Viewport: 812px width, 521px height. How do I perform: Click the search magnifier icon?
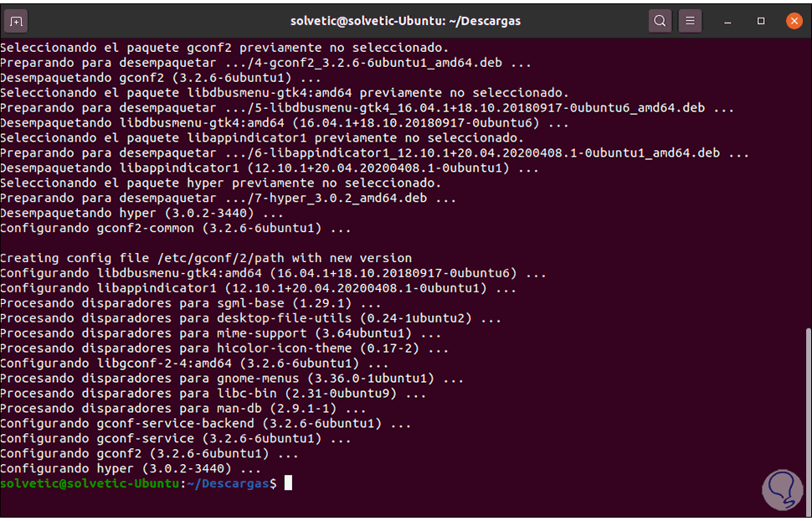click(x=660, y=21)
